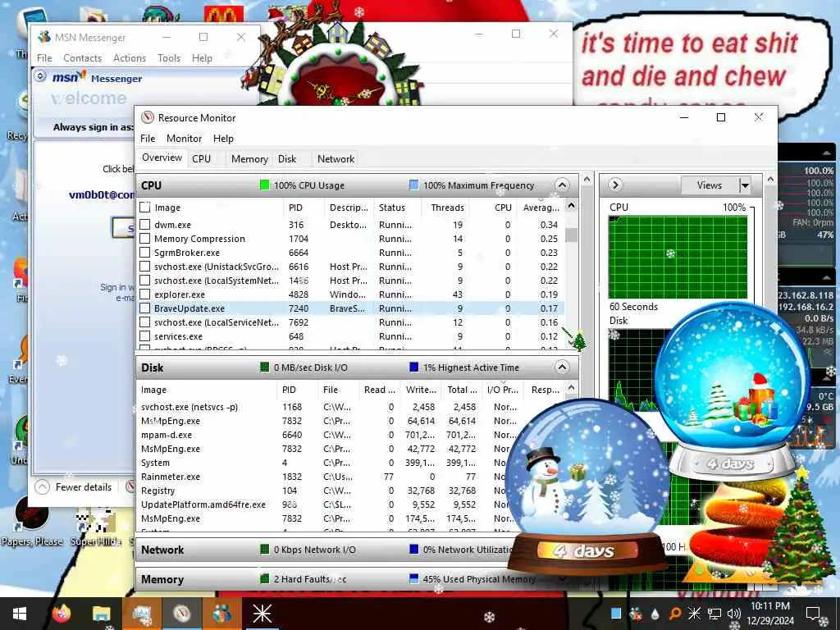Hide the graphs pane arrow button
The image size is (840, 630).
[x=615, y=185]
